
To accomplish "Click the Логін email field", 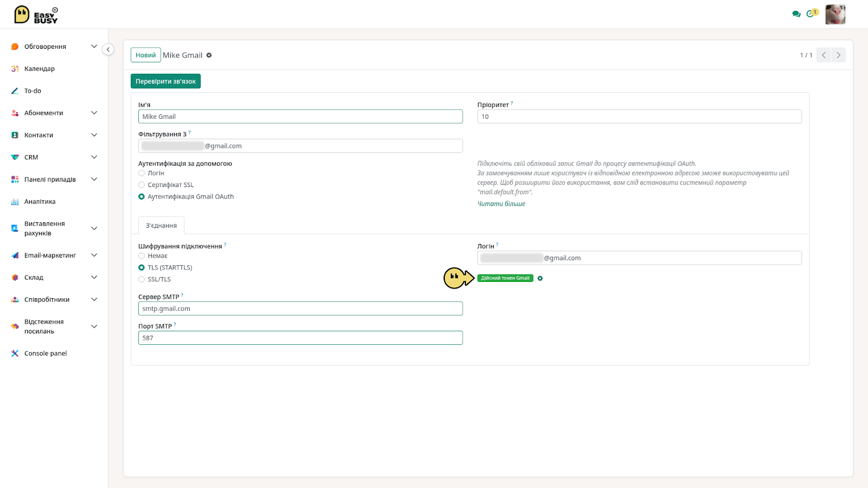I will (x=640, y=258).
